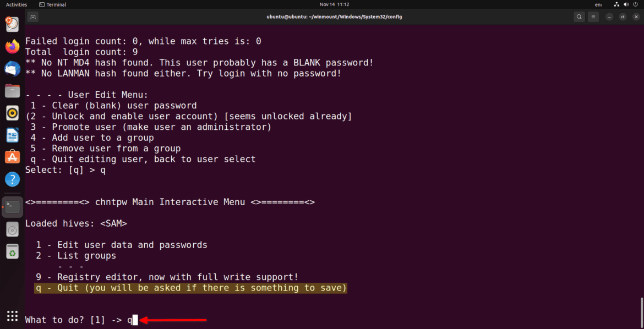
Task: Open LibreOffice Writer from the dock
Action: (12, 135)
